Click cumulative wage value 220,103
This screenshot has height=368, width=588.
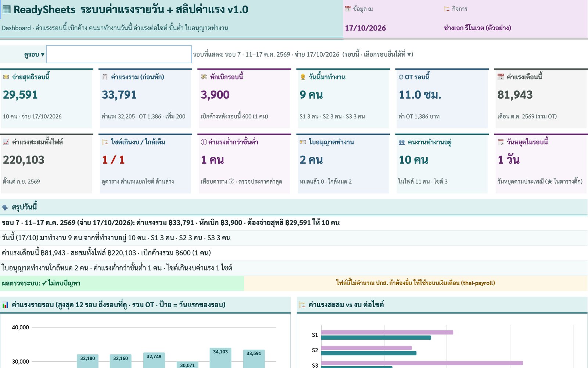tap(24, 160)
